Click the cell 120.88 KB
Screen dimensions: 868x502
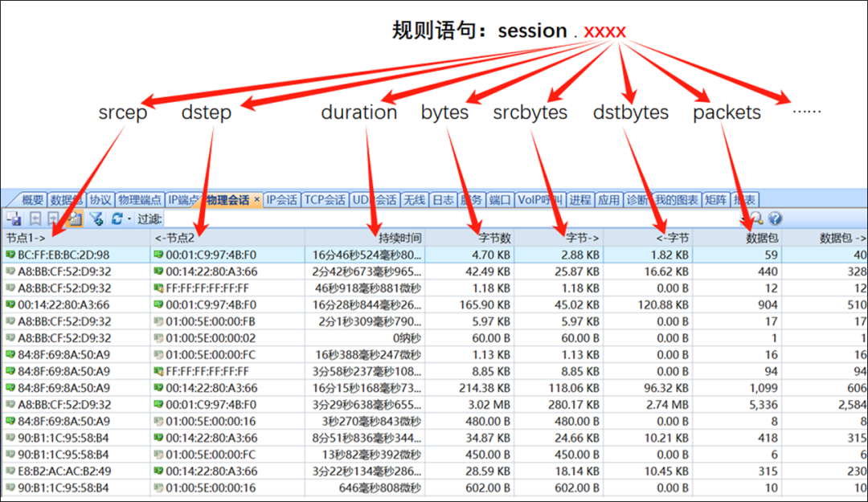663,305
